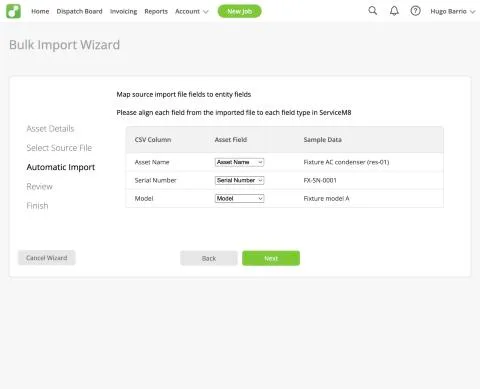The width and height of the screenshot is (480, 389).
Task: Click the green New Job button
Action: click(x=239, y=11)
